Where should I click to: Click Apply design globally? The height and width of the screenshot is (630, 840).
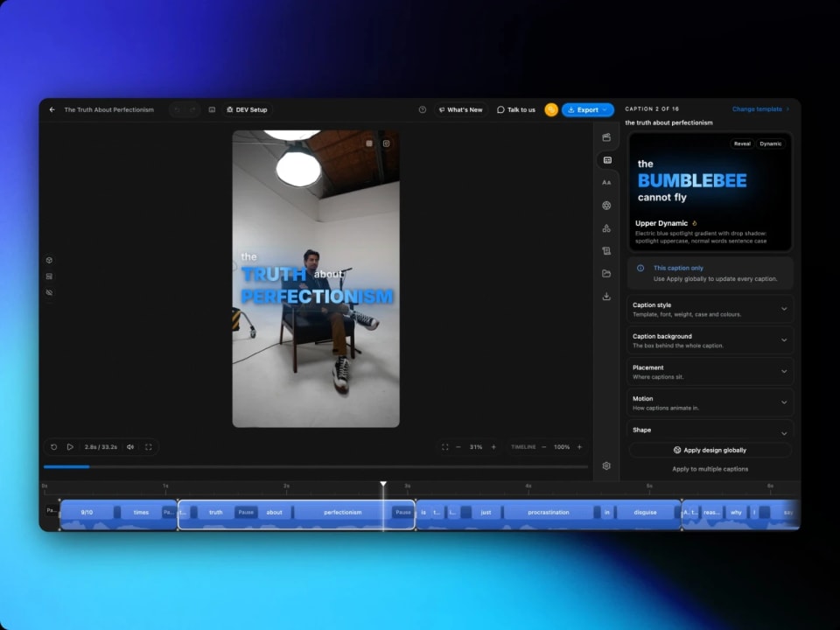[710, 450]
